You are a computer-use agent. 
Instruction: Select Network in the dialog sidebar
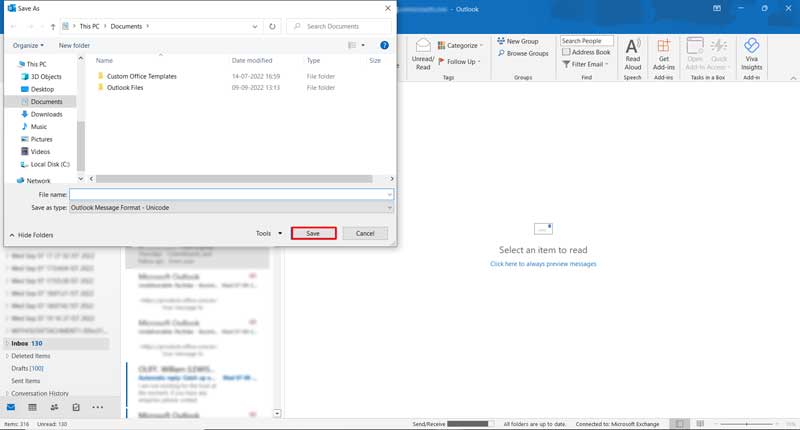click(x=34, y=181)
